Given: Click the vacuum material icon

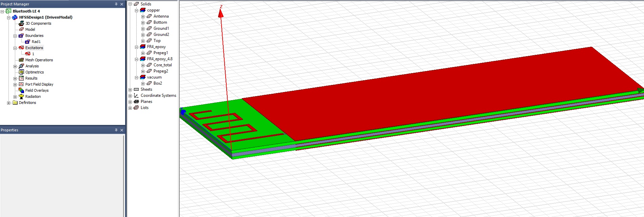Looking at the screenshot, I should (x=143, y=77).
